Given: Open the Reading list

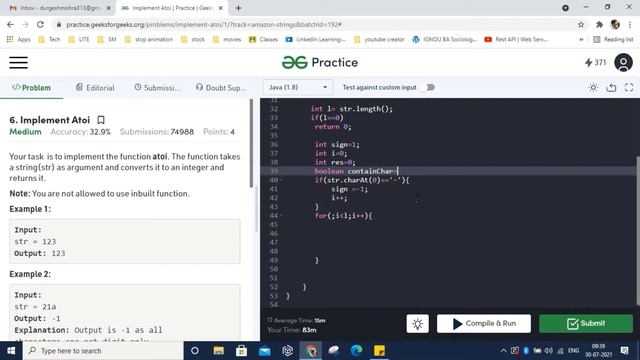Looking at the screenshot, I should pos(613,40).
